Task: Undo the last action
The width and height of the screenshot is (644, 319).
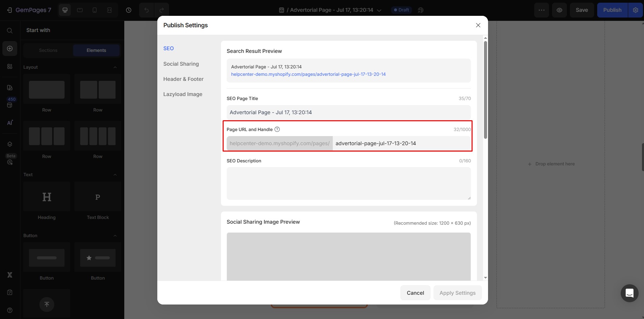Action: pyautogui.click(x=147, y=10)
